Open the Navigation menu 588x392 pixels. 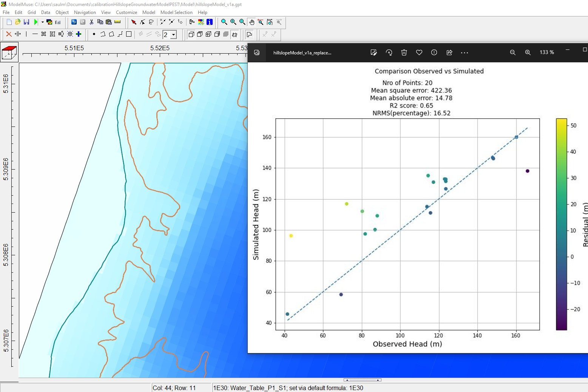(x=85, y=12)
